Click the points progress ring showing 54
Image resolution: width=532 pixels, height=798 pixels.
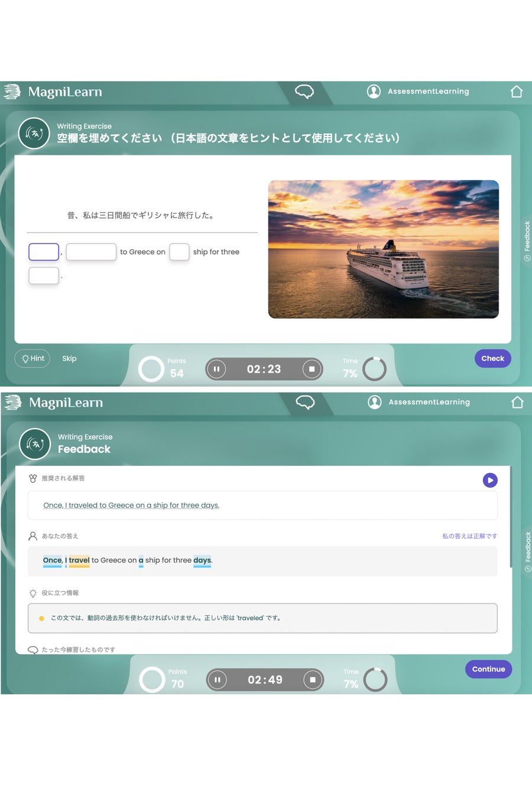(151, 369)
